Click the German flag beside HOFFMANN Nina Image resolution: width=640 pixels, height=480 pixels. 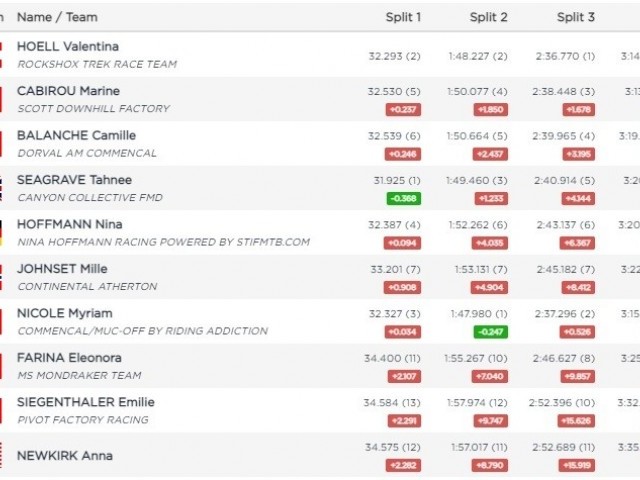click(1, 233)
